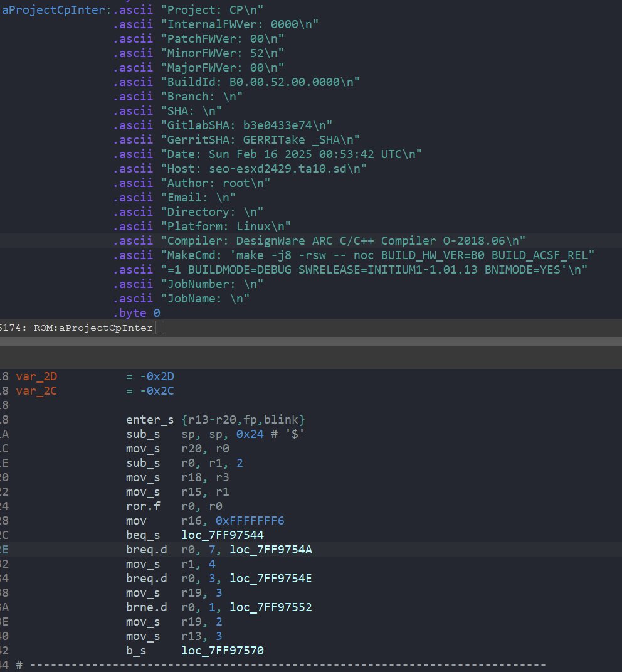This screenshot has height=672, width=622.
Task: Select the GitlabSHA b3e0433e74 string
Action: tap(246, 125)
